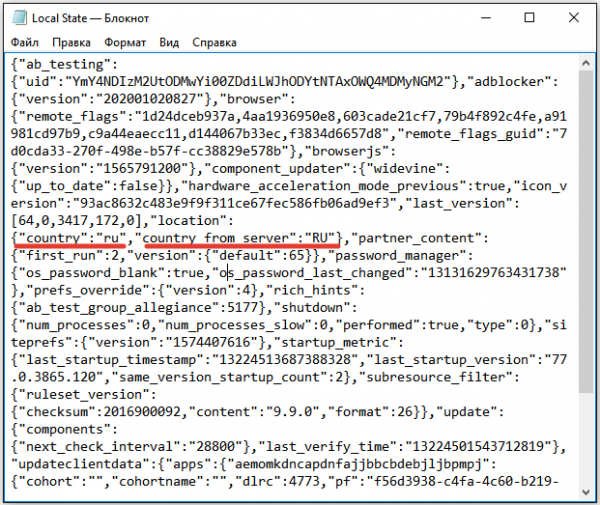Click the "os_password_blank" key text
This screenshot has height=505, width=600.
click(x=92, y=273)
